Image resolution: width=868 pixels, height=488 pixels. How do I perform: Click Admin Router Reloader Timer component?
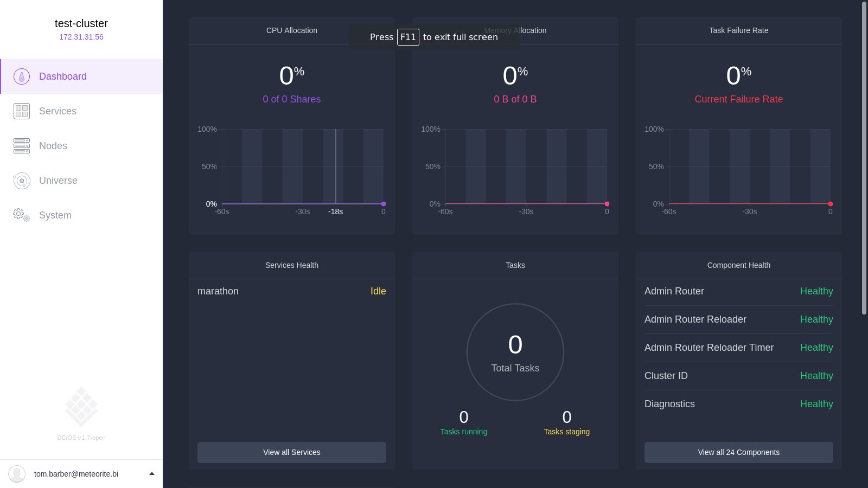(x=709, y=348)
